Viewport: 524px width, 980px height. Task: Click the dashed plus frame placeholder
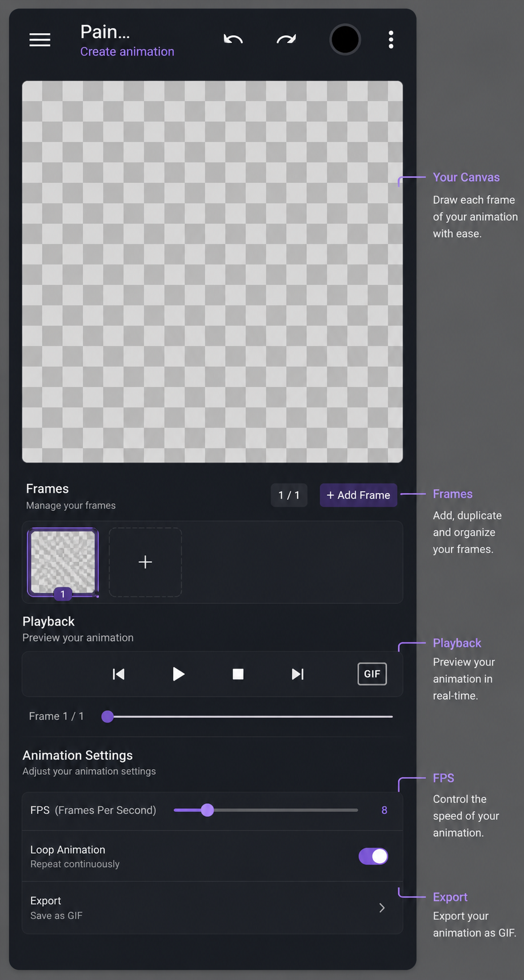coord(145,562)
